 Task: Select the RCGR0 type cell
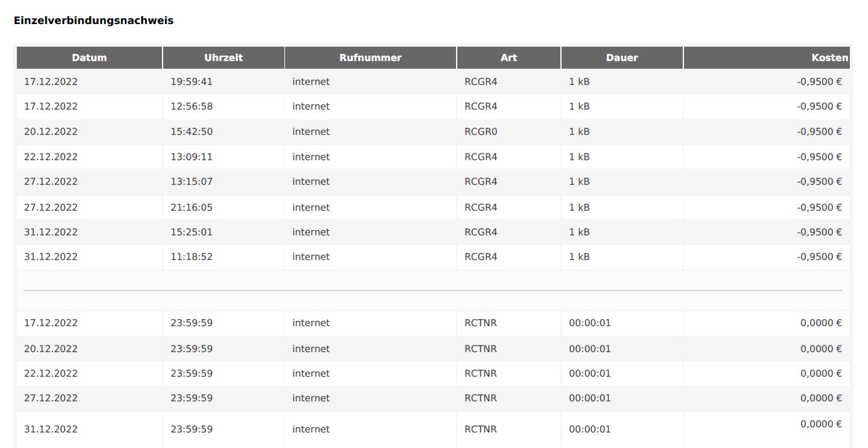[x=481, y=132]
